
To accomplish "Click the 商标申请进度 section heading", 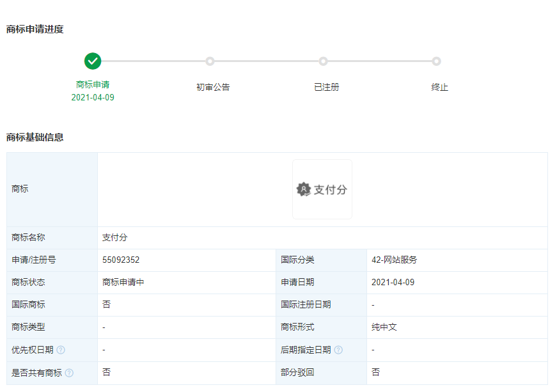I will coord(35,29).
